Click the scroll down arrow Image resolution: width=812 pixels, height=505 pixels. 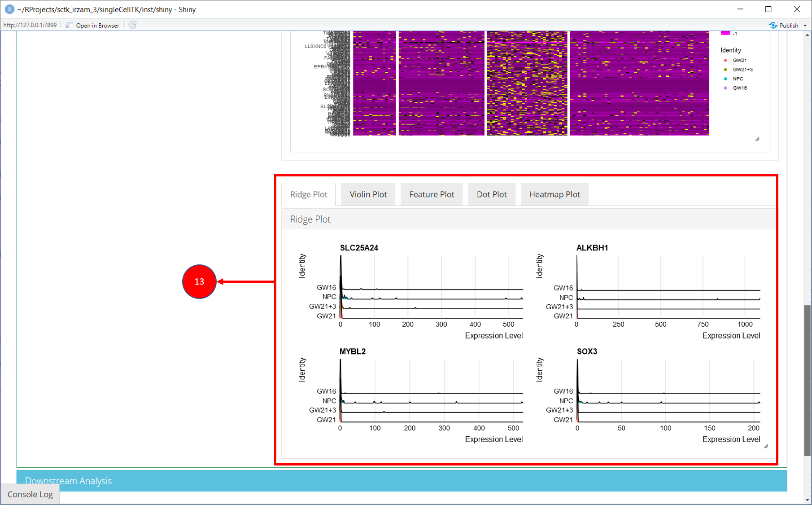[x=807, y=500]
